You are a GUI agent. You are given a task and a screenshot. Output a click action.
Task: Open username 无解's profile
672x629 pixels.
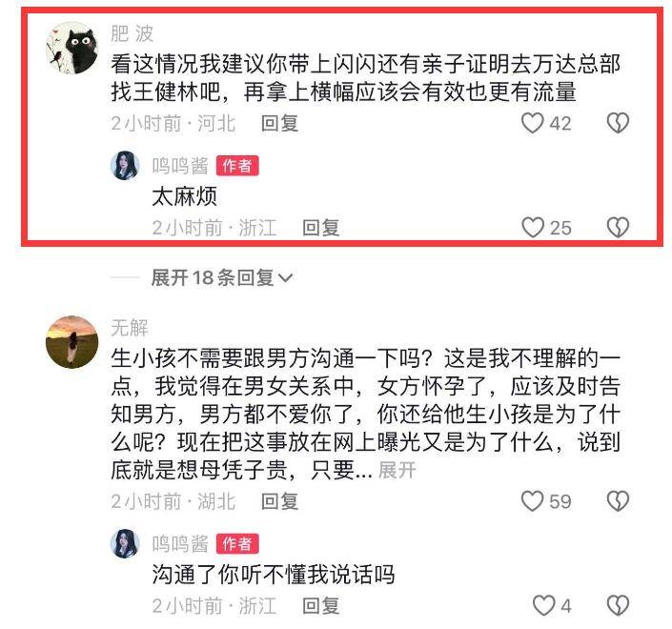pyautogui.click(x=130, y=328)
